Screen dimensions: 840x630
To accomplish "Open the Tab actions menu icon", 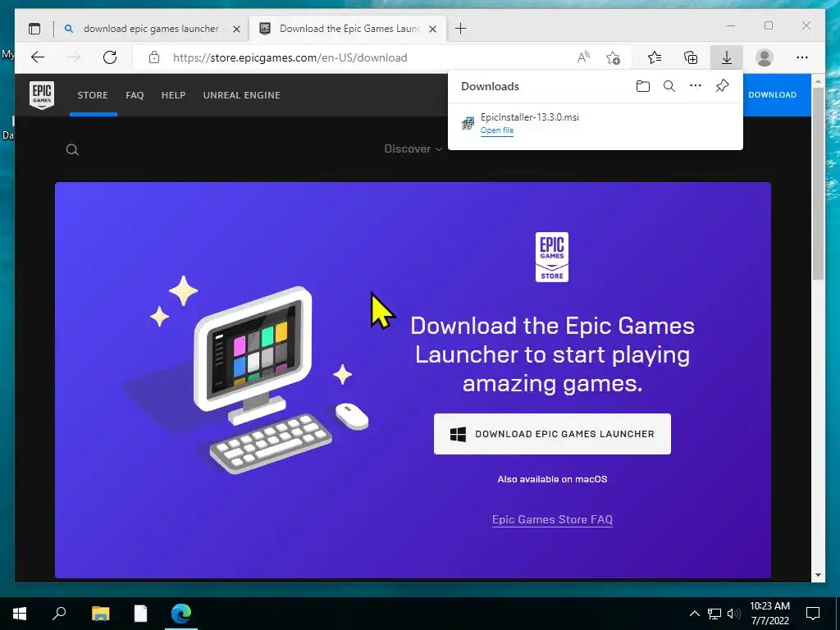I will [34, 29].
